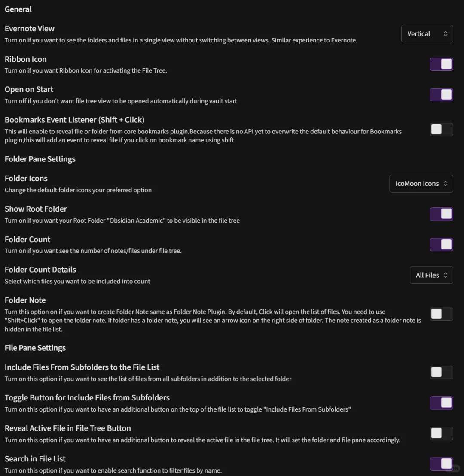Disable the Show Root Folder switch
The width and height of the screenshot is (464, 476).
coord(441,214)
